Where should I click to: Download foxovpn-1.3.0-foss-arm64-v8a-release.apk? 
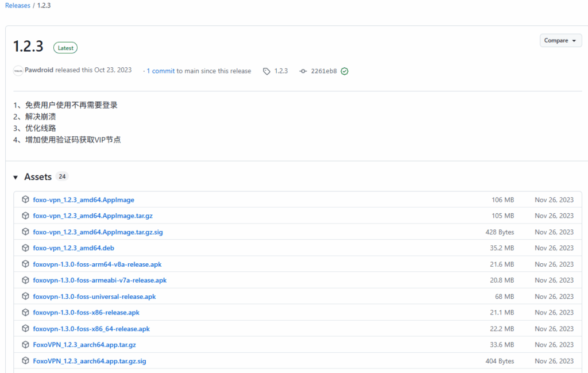point(97,264)
